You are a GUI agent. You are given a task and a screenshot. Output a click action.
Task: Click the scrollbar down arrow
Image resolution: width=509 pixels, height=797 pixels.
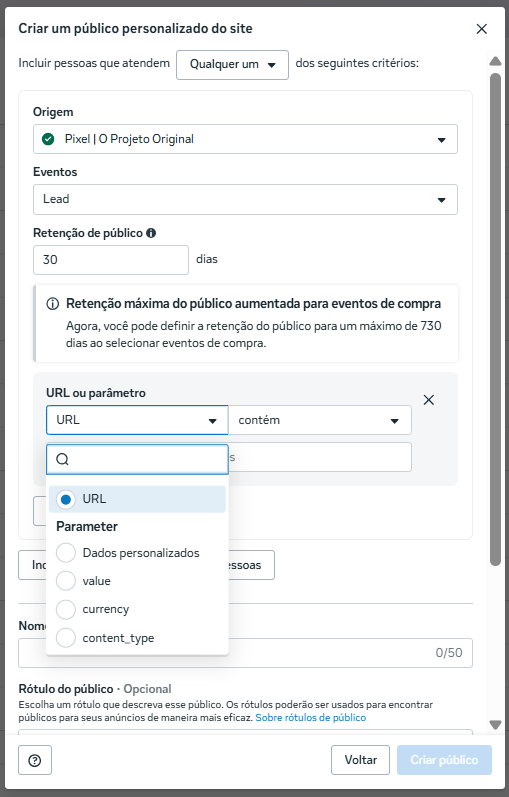pyautogui.click(x=495, y=725)
